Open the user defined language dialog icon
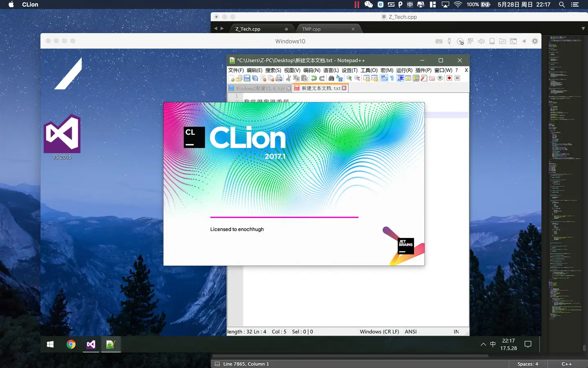 [408, 78]
